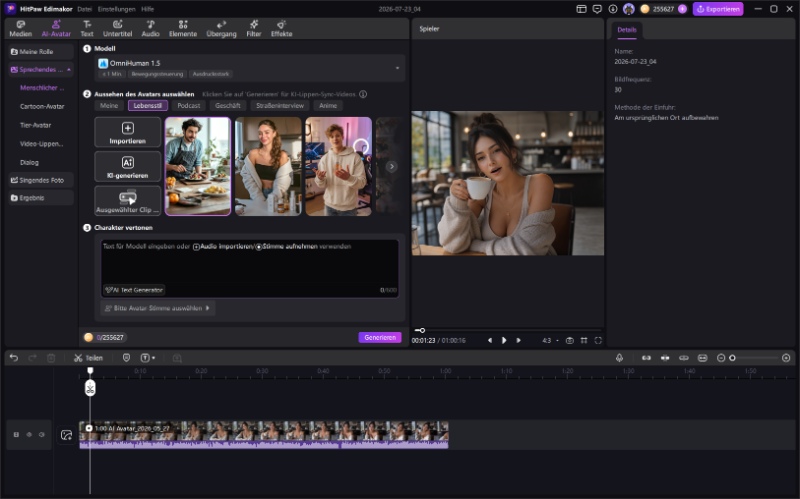This screenshot has width=800, height=499.
Task: Click the Exportieren button
Action: [x=718, y=9]
